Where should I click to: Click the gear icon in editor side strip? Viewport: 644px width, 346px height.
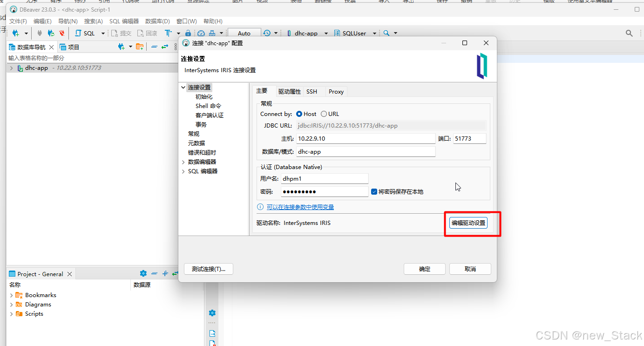pos(212,313)
